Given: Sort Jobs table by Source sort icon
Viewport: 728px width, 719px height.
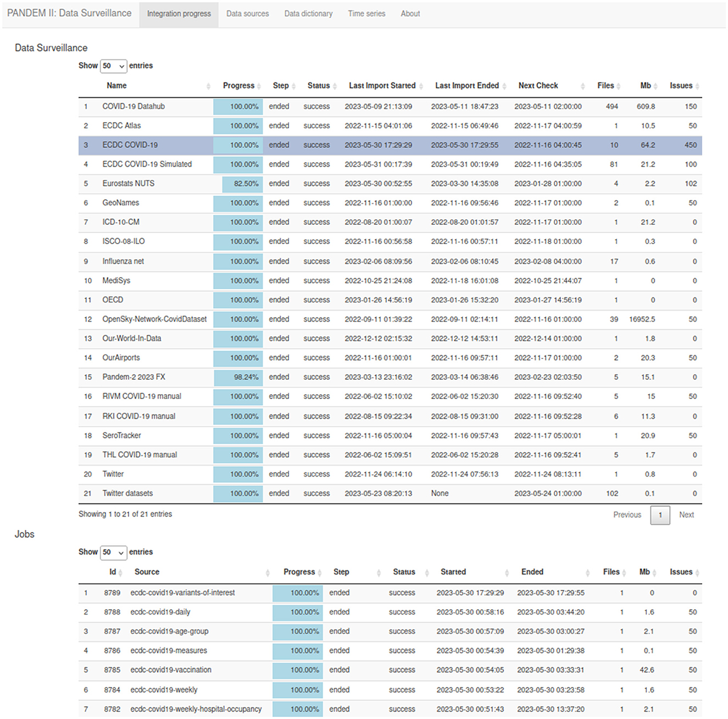Looking at the screenshot, I should 268,572.
